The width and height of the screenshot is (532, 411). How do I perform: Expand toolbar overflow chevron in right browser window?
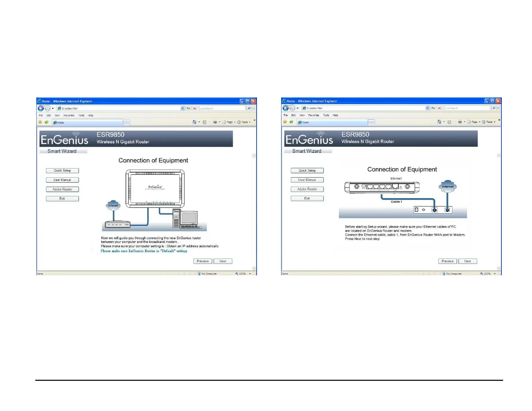[x=499, y=120]
